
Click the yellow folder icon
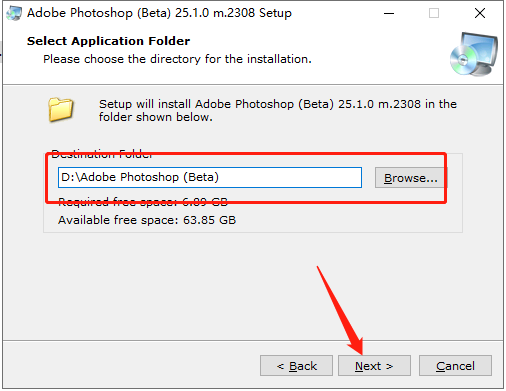(x=60, y=109)
